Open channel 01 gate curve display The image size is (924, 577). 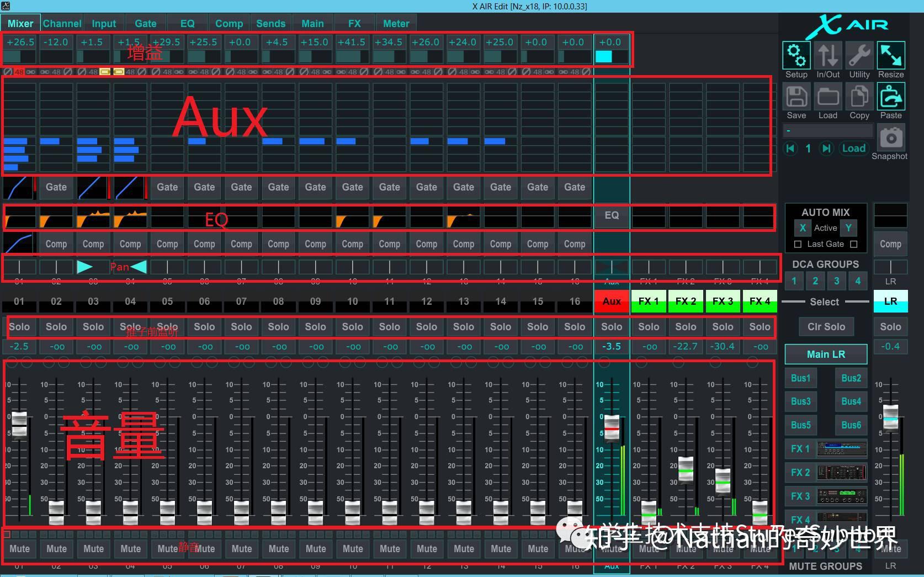[19, 188]
